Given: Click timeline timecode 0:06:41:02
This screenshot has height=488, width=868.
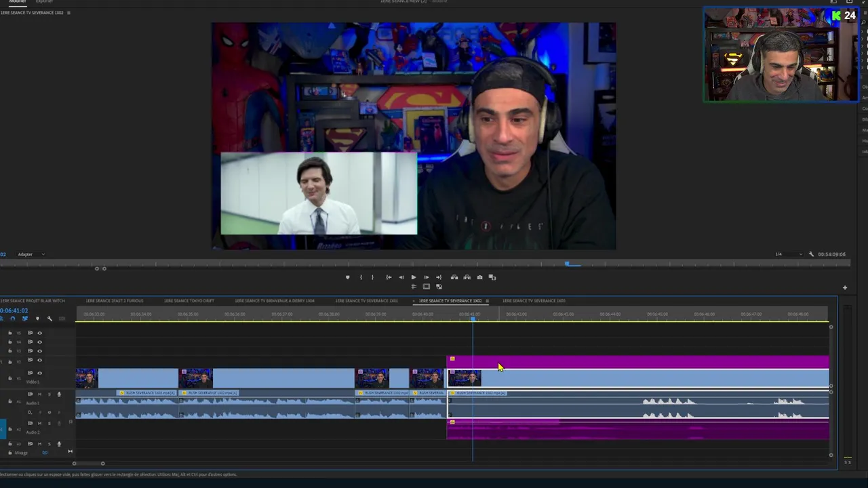Looking at the screenshot, I should tap(14, 310).
